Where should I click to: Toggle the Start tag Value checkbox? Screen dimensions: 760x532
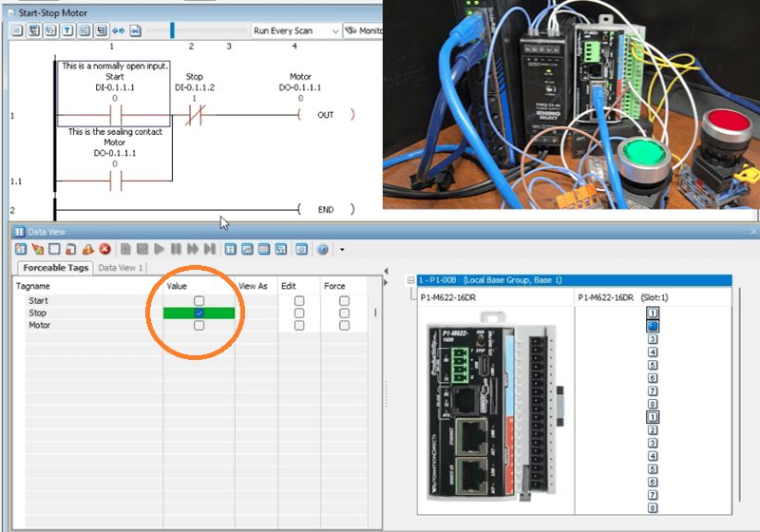pyautogui.click(x=199, y=301)
